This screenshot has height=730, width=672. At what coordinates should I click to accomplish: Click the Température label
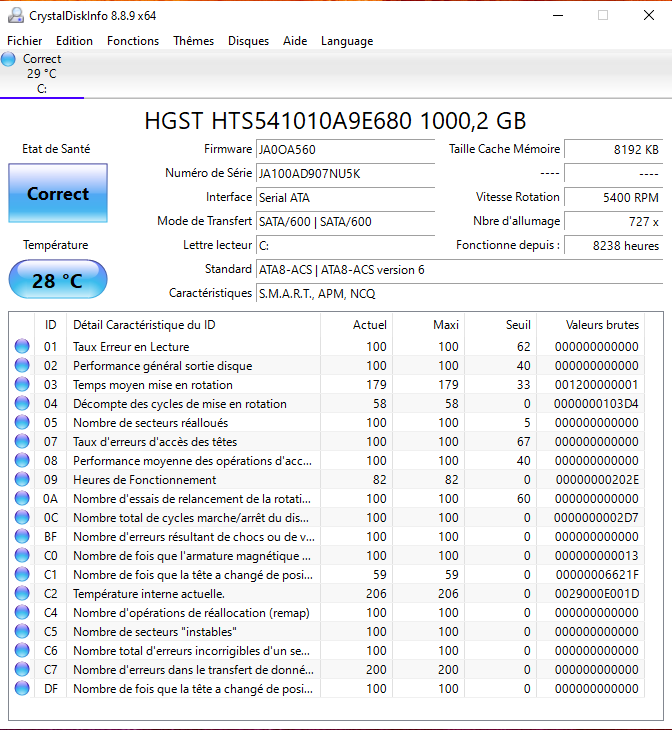coord(55,245)
